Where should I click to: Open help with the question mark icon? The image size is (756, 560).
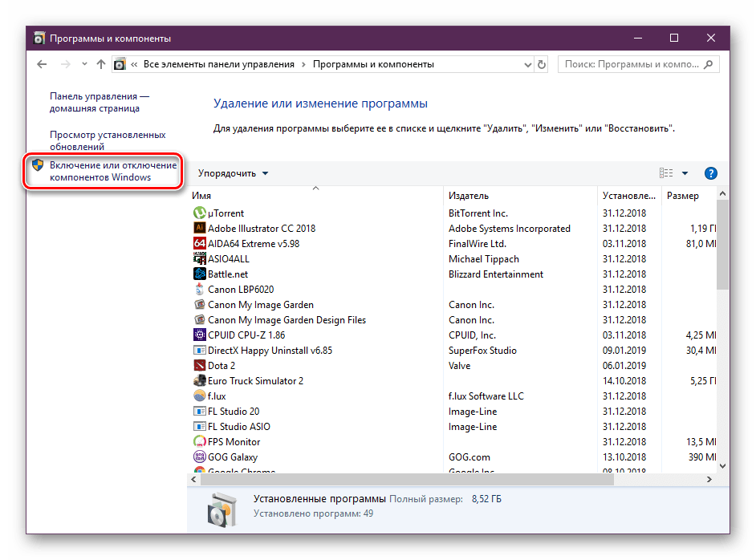coord(710,173)
